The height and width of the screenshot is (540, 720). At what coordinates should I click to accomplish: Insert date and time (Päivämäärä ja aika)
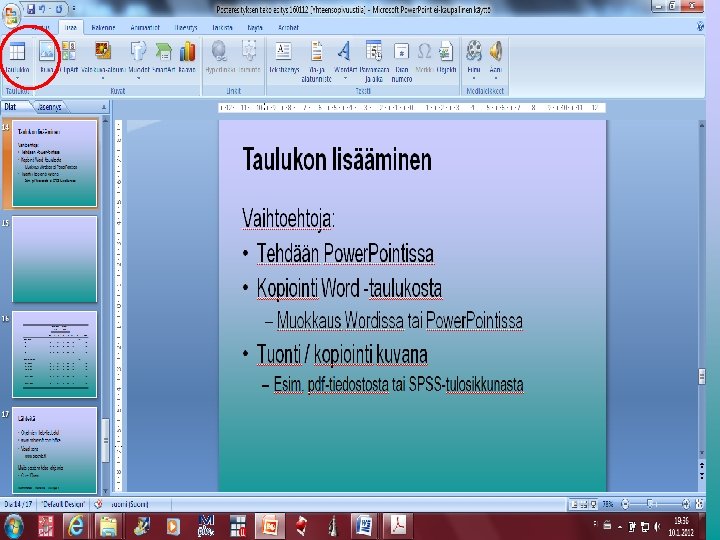[x=374, y=62]
